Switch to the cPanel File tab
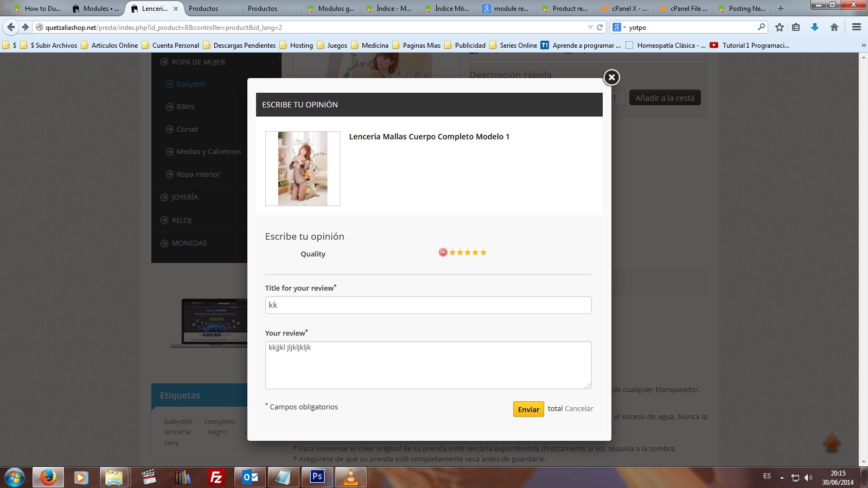 683,9
